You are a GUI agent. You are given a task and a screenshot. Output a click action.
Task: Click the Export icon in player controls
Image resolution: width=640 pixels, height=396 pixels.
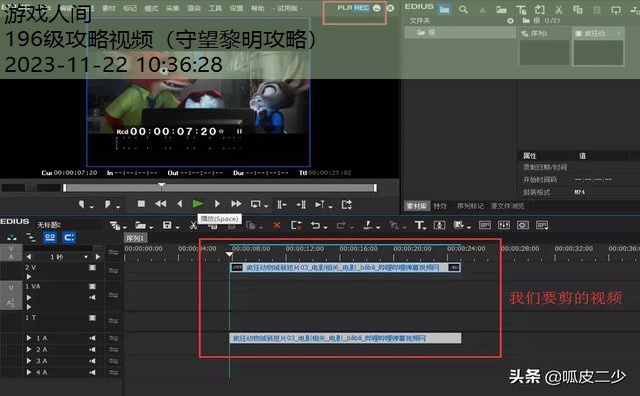pos(347,205)
